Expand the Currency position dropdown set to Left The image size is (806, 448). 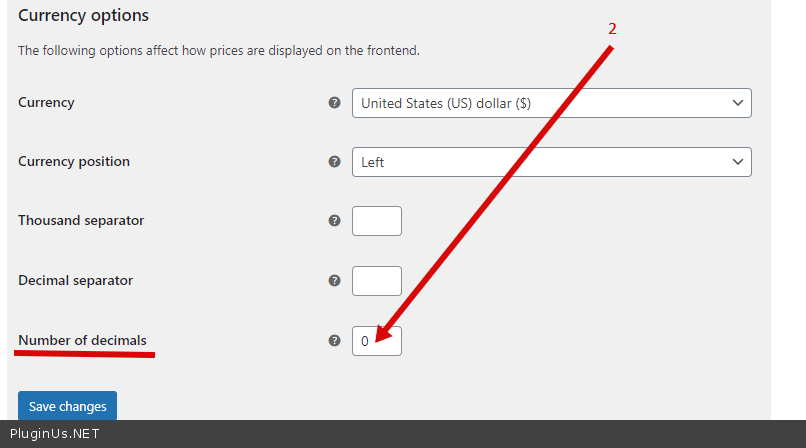pyautogui.click(x=551, y=162)
